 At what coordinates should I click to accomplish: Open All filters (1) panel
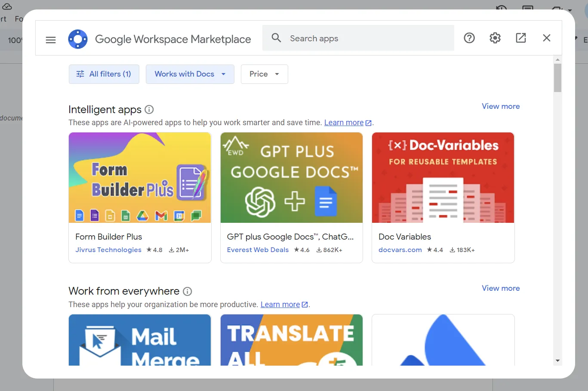pyautogui.click(x=104, y=74)
